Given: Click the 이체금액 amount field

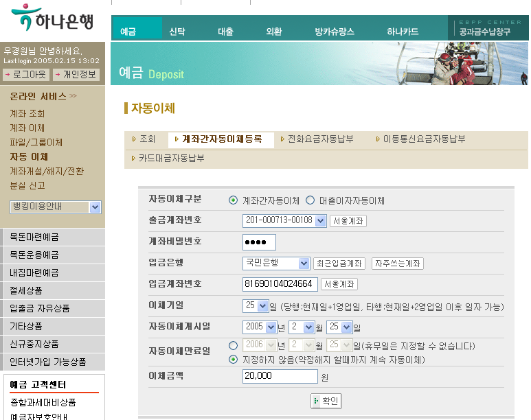Looking at the screenshot, I should coord(280,376).
